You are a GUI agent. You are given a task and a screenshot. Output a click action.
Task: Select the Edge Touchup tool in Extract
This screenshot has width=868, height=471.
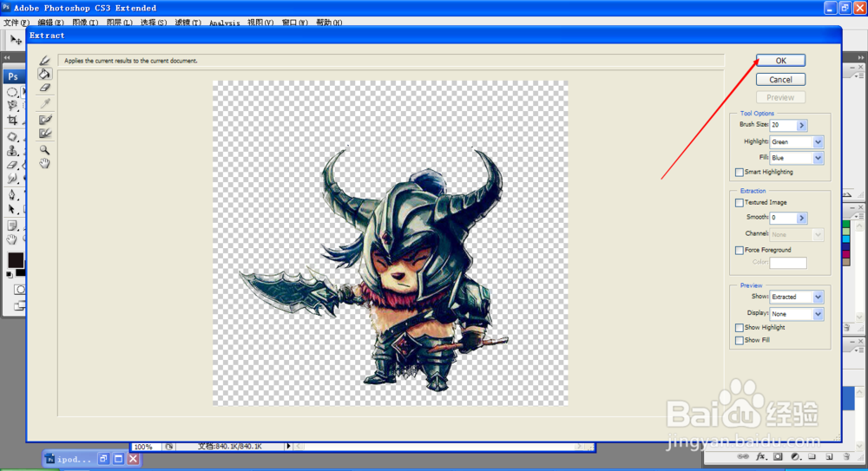tap(45, 134)
